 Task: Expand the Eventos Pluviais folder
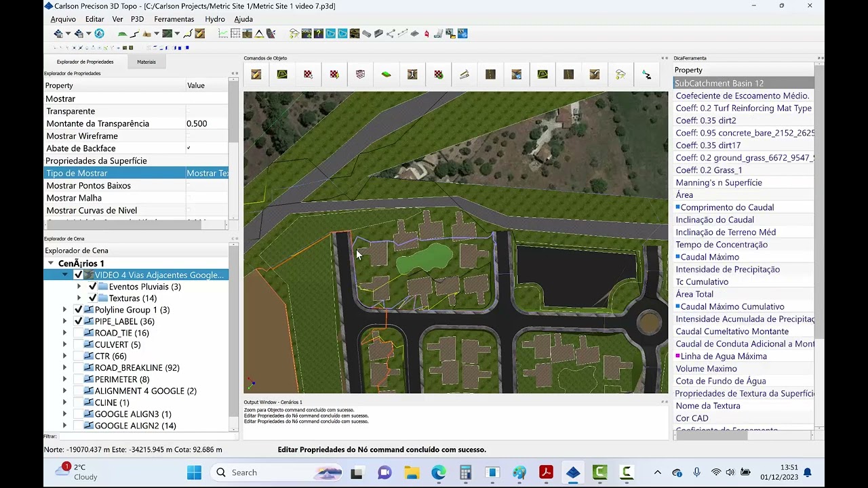[79, 287]
